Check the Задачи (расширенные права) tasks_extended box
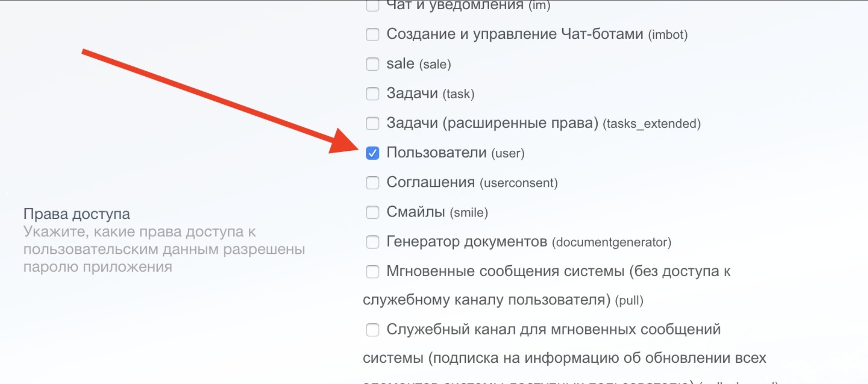Image resolution: width=868 pixels, height=384 pixels. (372, 124)
